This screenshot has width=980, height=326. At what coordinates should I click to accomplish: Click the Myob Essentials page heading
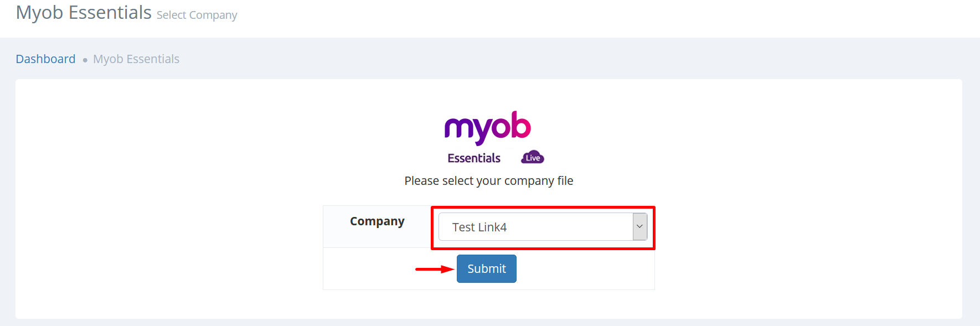(x=84, y=12)
